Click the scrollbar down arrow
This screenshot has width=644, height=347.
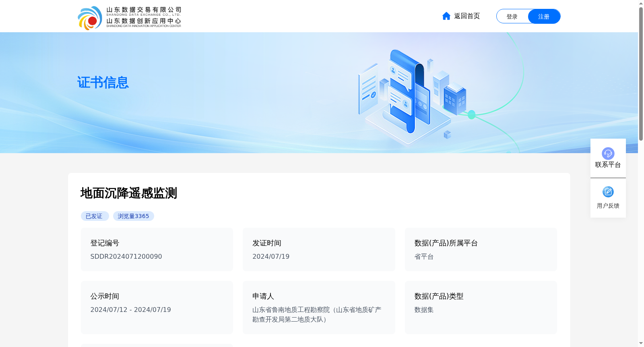[641, 343]
